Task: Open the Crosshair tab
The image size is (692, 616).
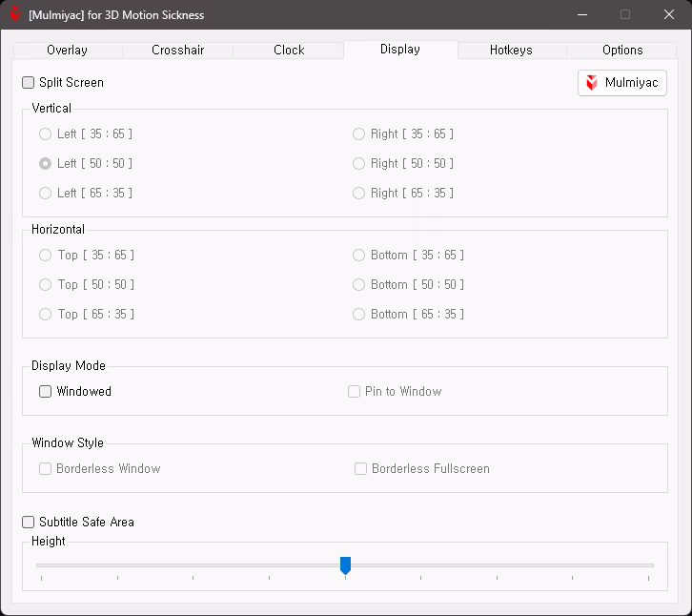Action: pos(178,50)
